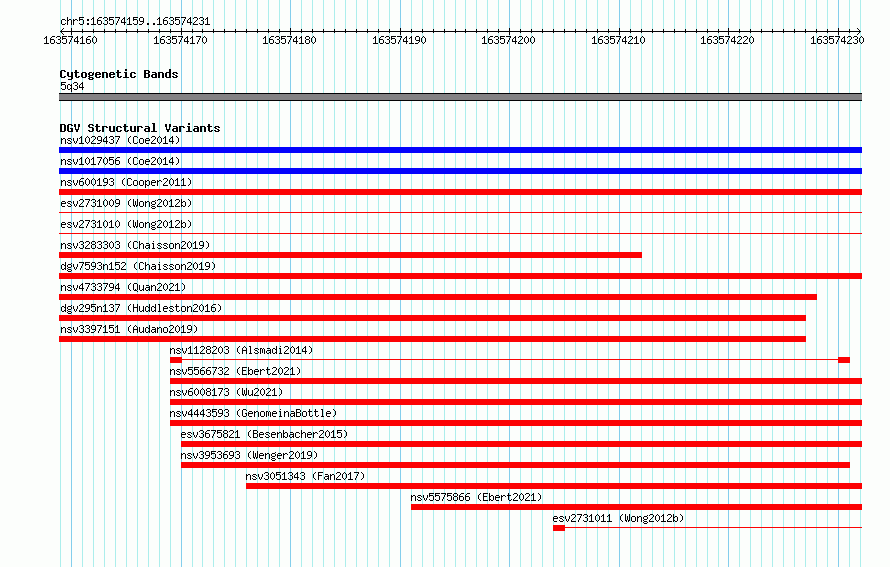The width and height of the screenshot is (890, 567).
Task: Click ruler position 163574210
Action: pos(618,40)
